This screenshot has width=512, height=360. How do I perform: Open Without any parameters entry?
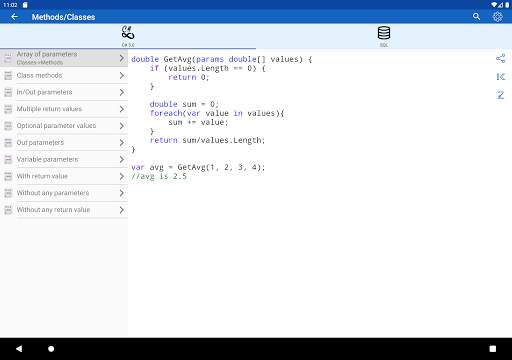click(x=64, y=193)
